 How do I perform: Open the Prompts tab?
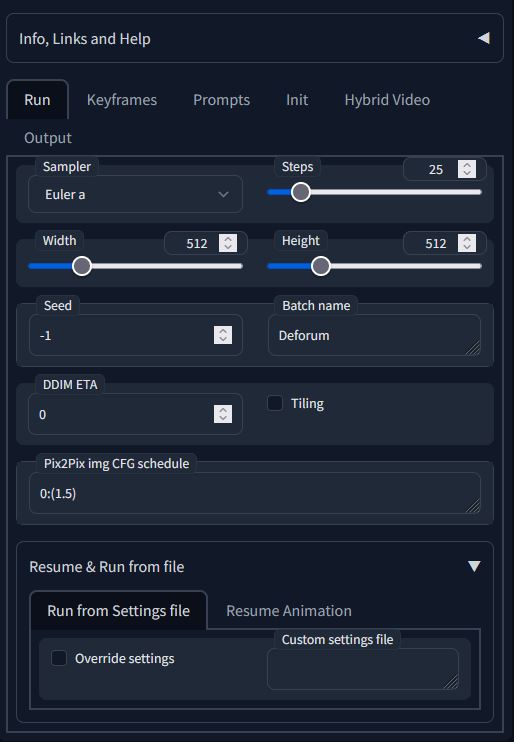(222, 100)
